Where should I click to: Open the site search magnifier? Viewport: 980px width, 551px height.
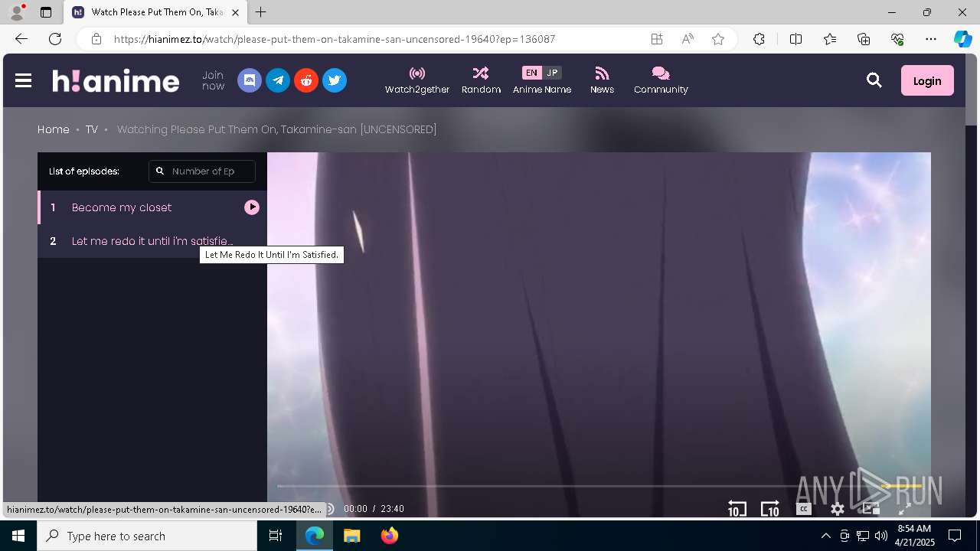pos(874,80)
